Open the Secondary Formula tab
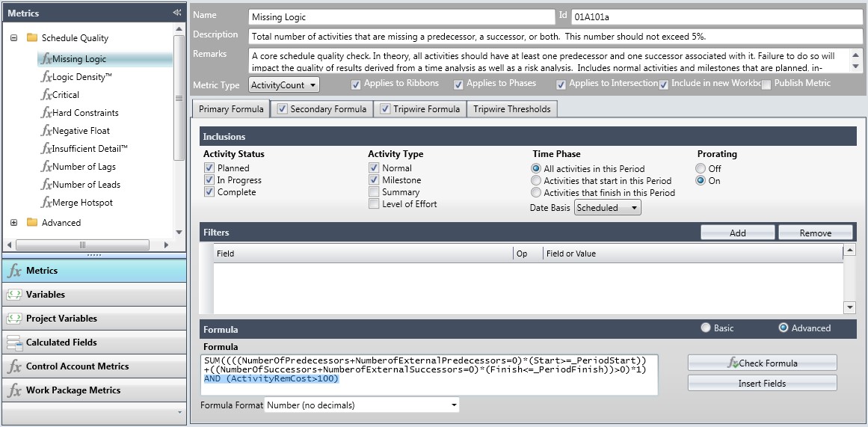Viewport: 868px width, 427px height. coord(321,109)
